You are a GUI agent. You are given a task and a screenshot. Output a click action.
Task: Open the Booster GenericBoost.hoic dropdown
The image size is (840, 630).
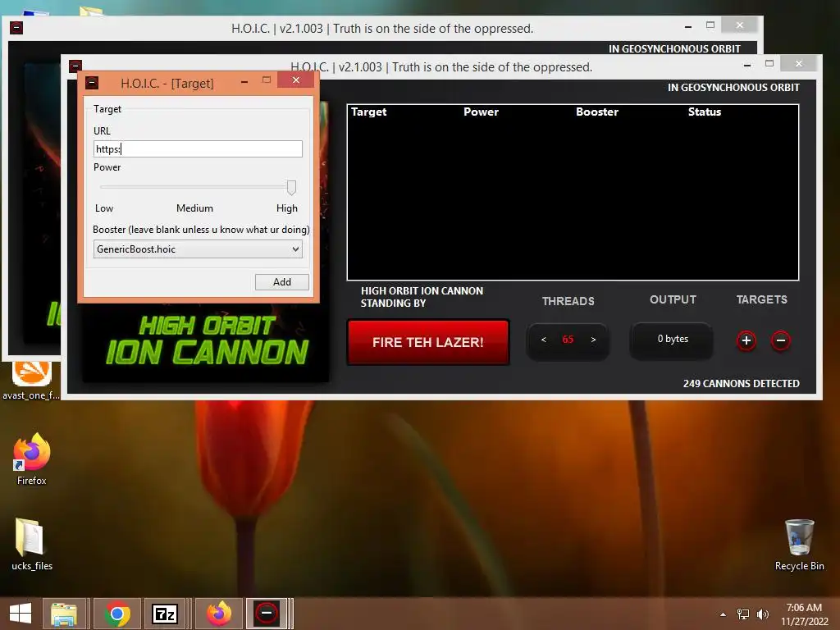click(x=198, y=249)
